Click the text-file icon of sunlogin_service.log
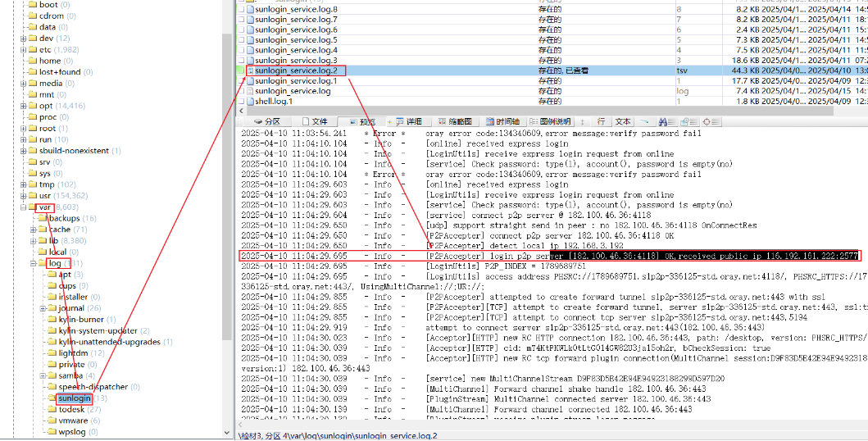 (250, 91)
